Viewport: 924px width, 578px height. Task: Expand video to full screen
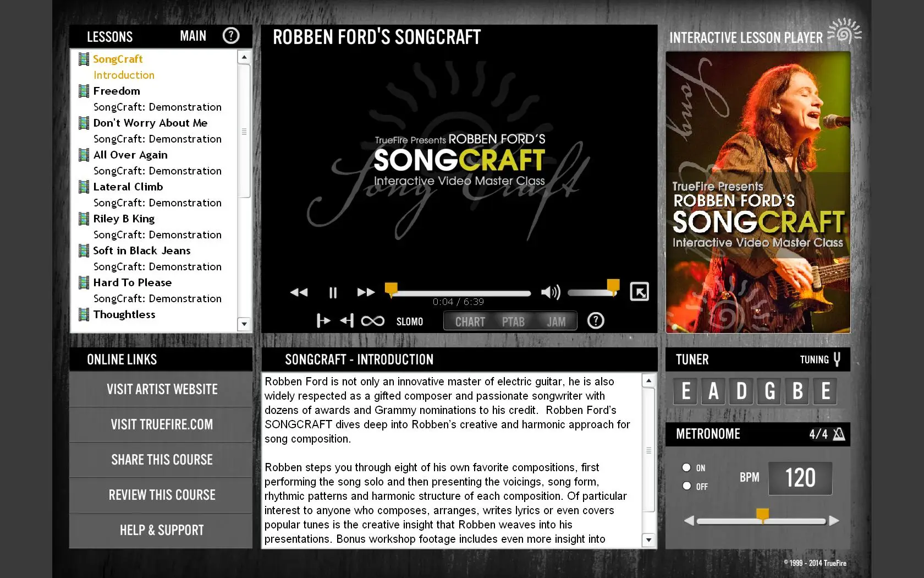coord(639,292)
